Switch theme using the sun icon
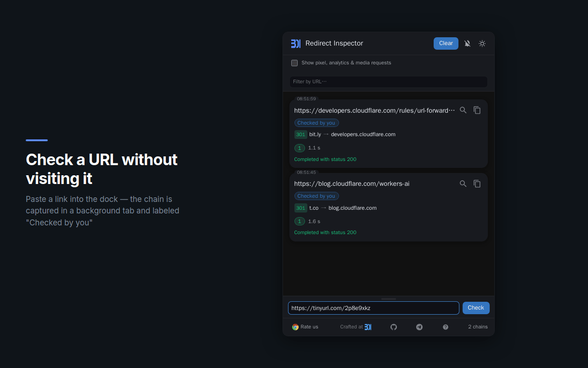The height and width of the screenshot is (368, 588). (x=482, y=44)
